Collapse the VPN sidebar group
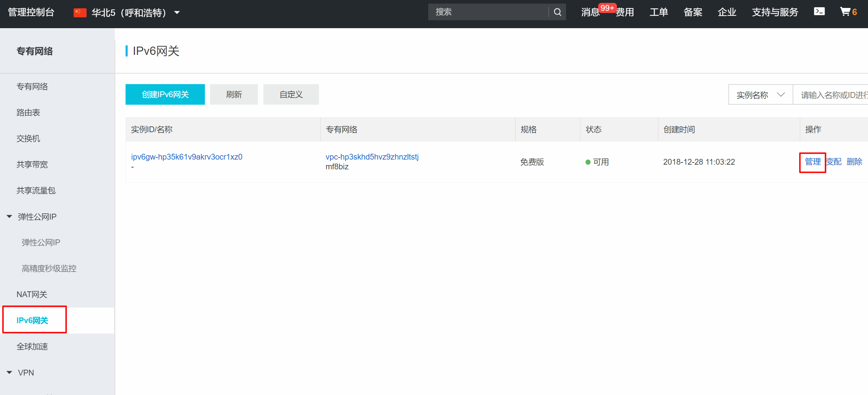The image size is (868, 395). (x=10, y=372)
